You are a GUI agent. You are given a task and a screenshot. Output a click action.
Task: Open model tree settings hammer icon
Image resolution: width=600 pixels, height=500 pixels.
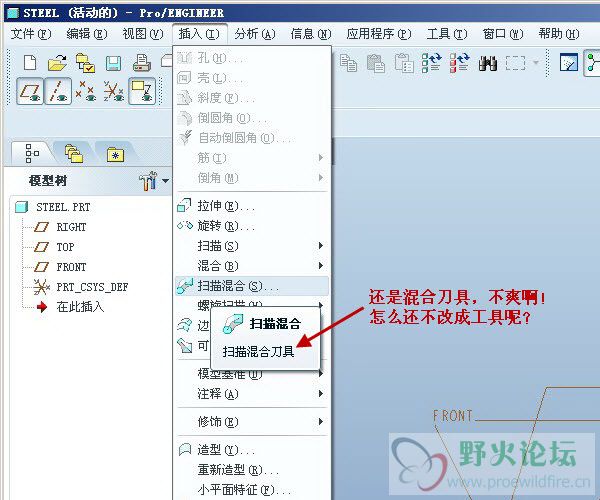[x=148, y=181]
